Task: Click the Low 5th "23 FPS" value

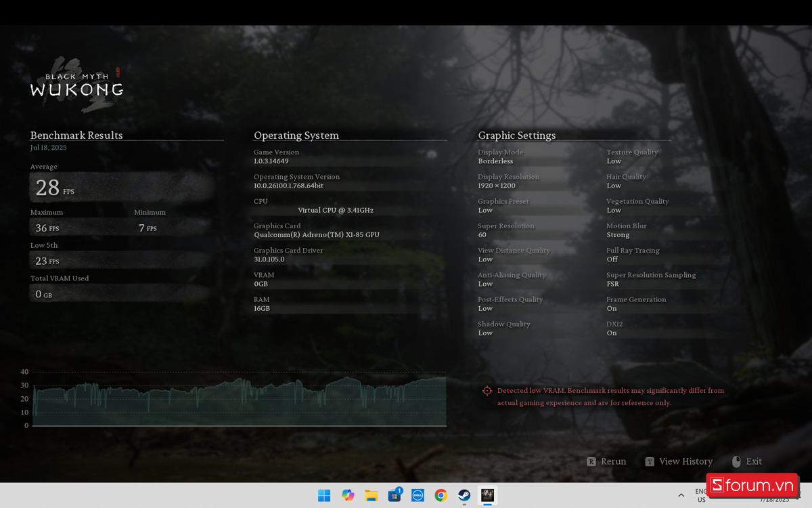Action: click(47, 261)
